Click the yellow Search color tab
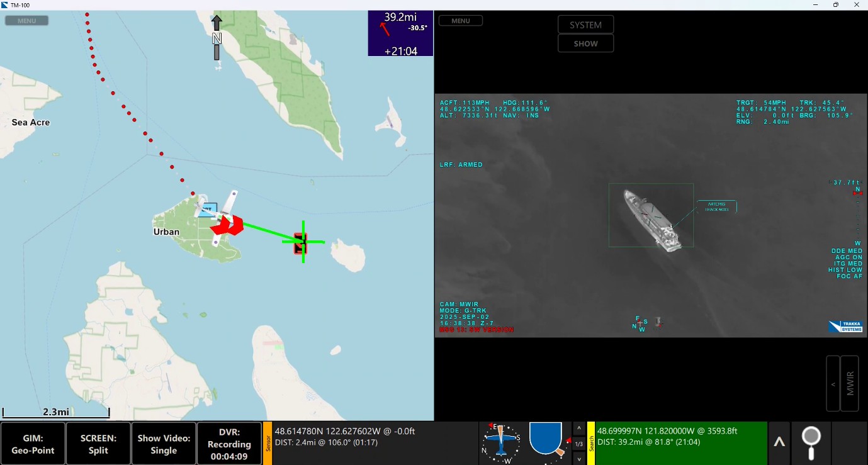 [591, 443]
